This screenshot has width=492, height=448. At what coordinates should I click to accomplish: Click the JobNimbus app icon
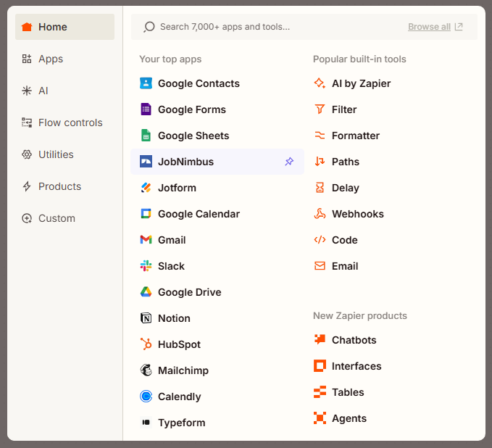(146, 162)
